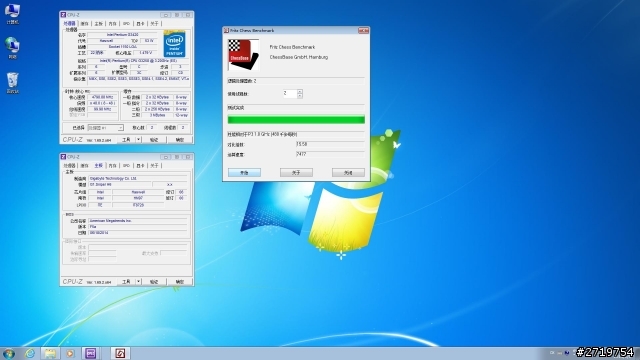Click the Tools button in lower CPU-Z window
This screenshot has width=640, height=360.
(127, 282)
